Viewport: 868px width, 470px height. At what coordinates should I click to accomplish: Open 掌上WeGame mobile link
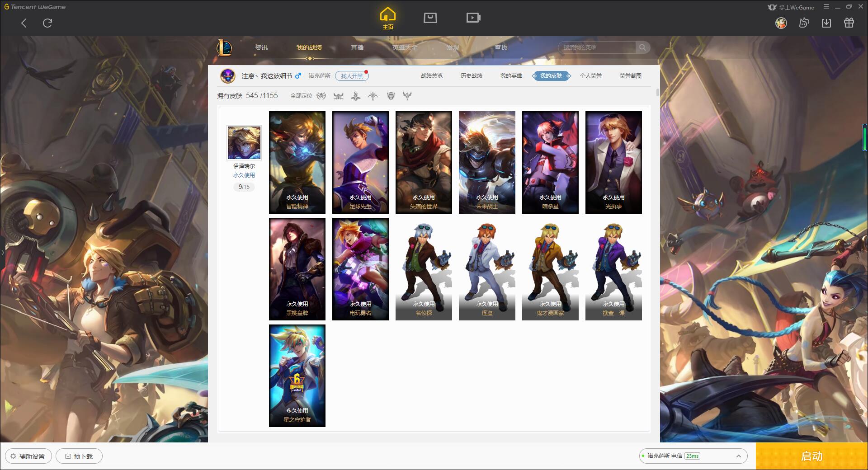point(791,7)
